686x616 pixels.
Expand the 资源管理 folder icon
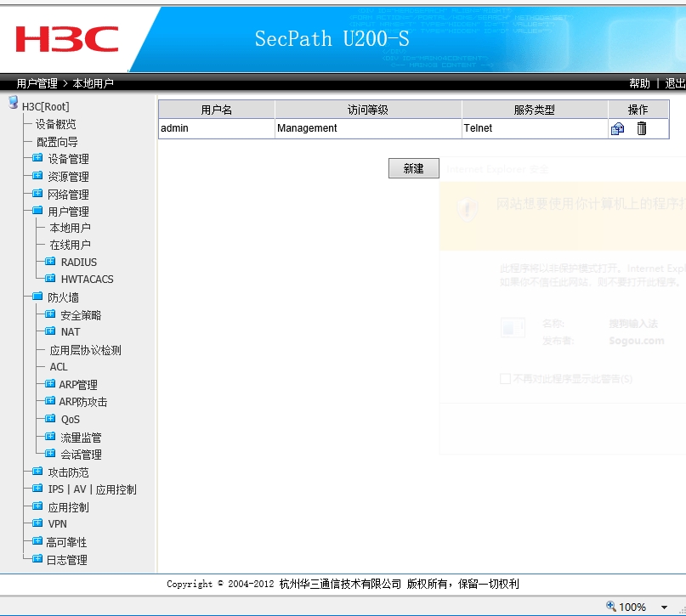click(x=37, y=175)
